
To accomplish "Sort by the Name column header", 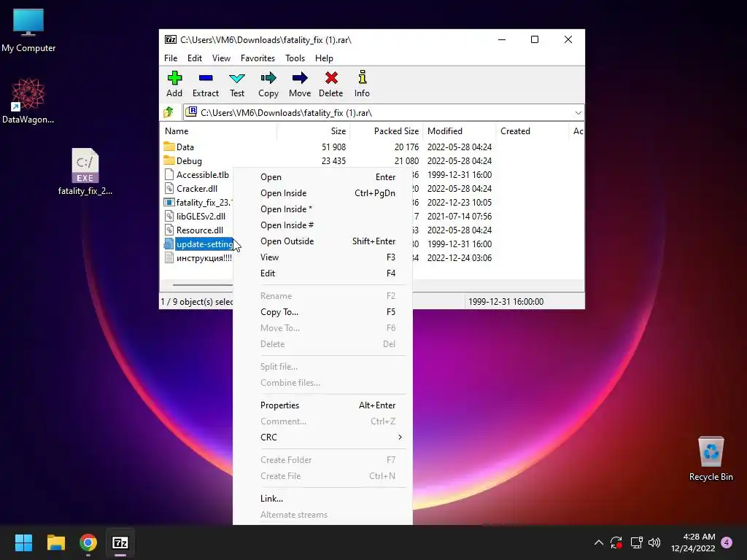I will coord(219,131).
